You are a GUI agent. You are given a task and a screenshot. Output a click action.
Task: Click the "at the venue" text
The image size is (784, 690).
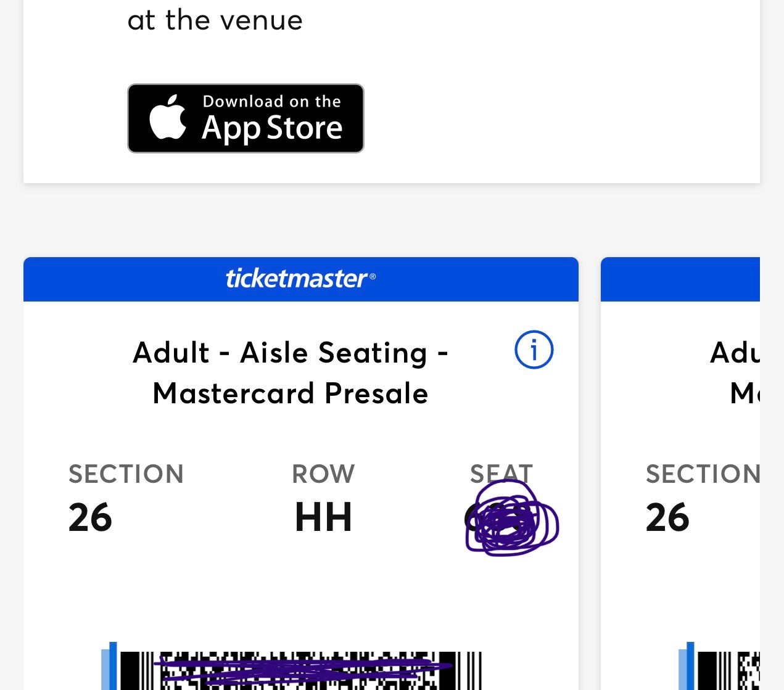pos(215,20)
